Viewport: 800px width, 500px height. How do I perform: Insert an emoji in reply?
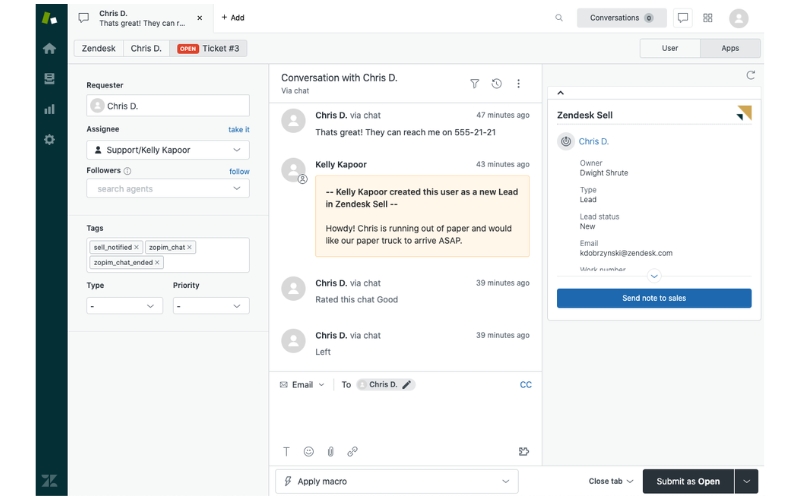pyautogui.click(x=309, y=452)
